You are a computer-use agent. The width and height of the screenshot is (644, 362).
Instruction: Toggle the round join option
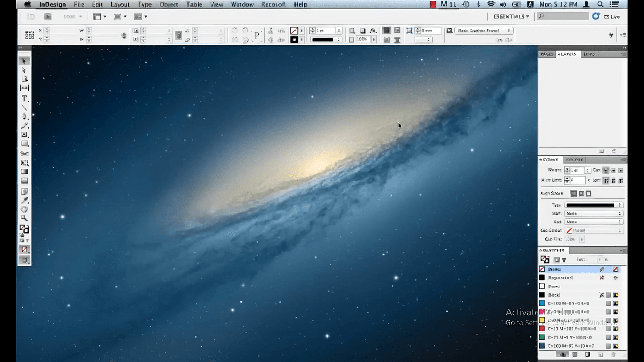click(613, 180)
